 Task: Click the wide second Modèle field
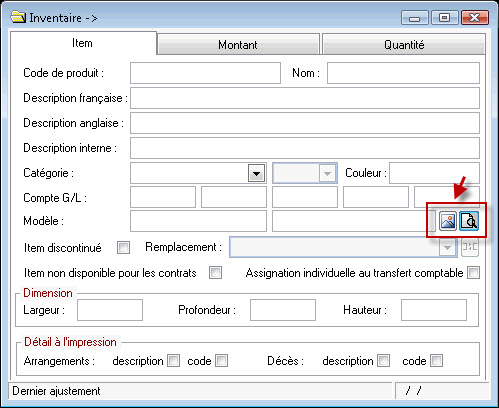pyautogui.click(x=353, y=221)
